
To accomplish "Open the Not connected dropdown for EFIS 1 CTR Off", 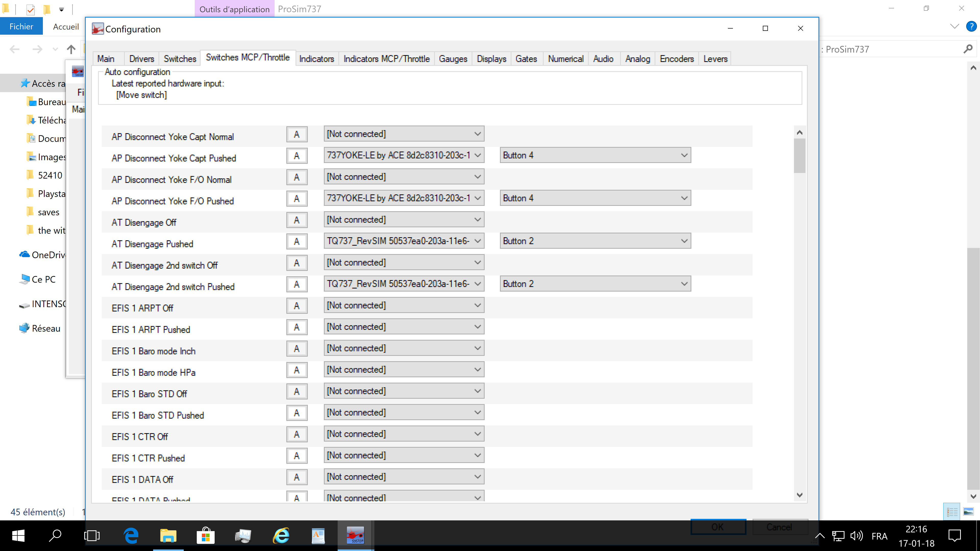I will (x=404, y=434).
